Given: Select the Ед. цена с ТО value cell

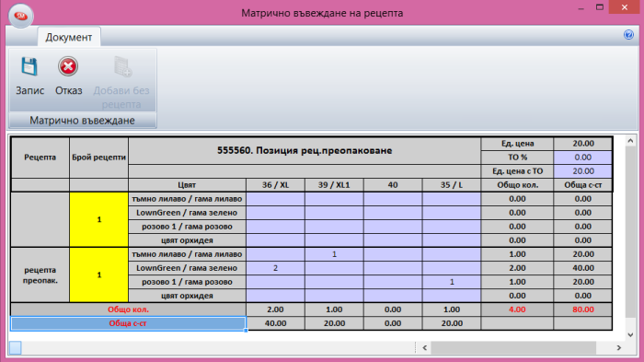Looking at the screenshot, I should pyautogui.click(x=582, y=171).
